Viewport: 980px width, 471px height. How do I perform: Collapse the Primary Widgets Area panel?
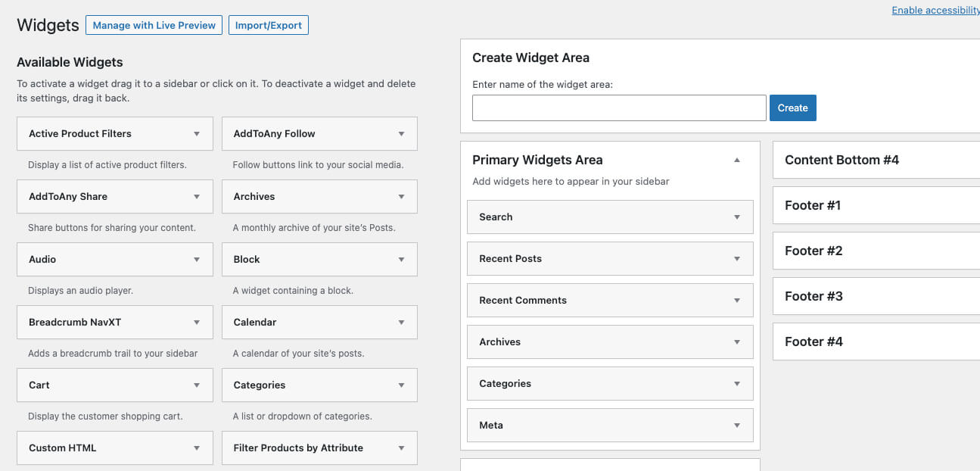tap(736, 161)
